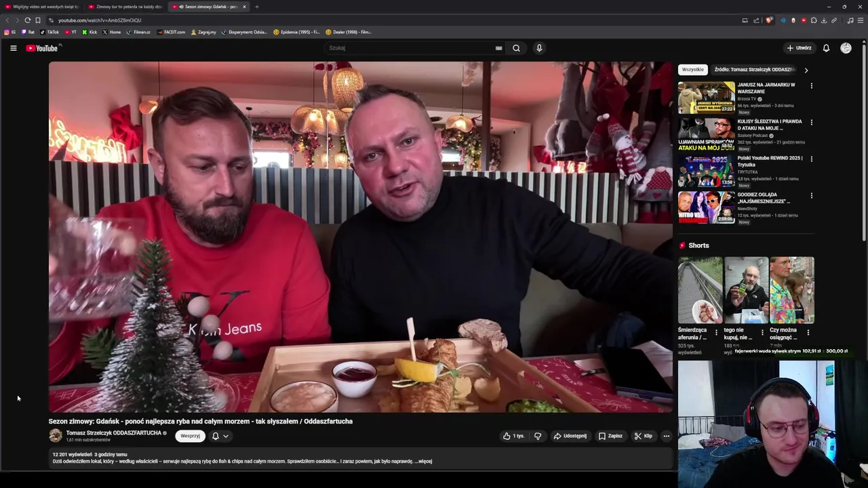The image size is (868, 488).
Task: Open options for KULISY ŚLEDZTWA video
Action: [x=811, y=123]
